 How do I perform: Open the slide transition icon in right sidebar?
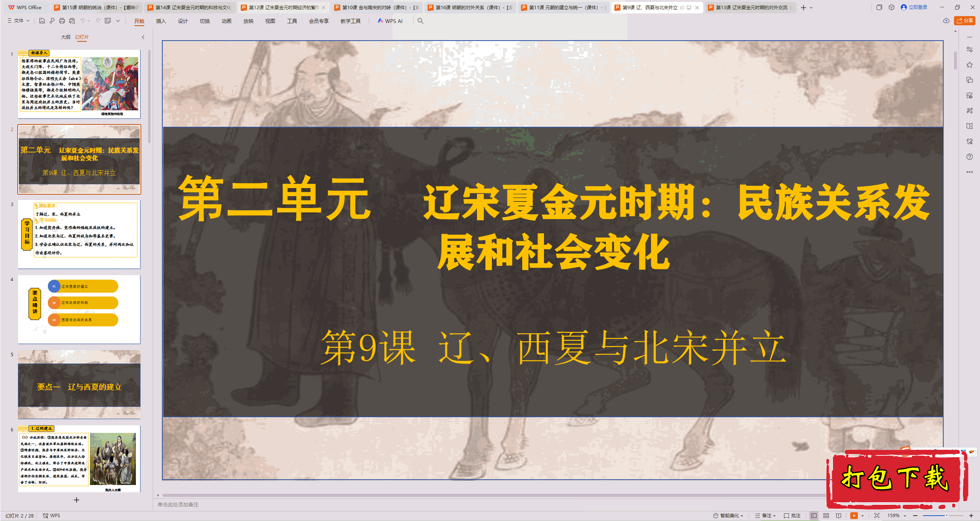(970, 80)
